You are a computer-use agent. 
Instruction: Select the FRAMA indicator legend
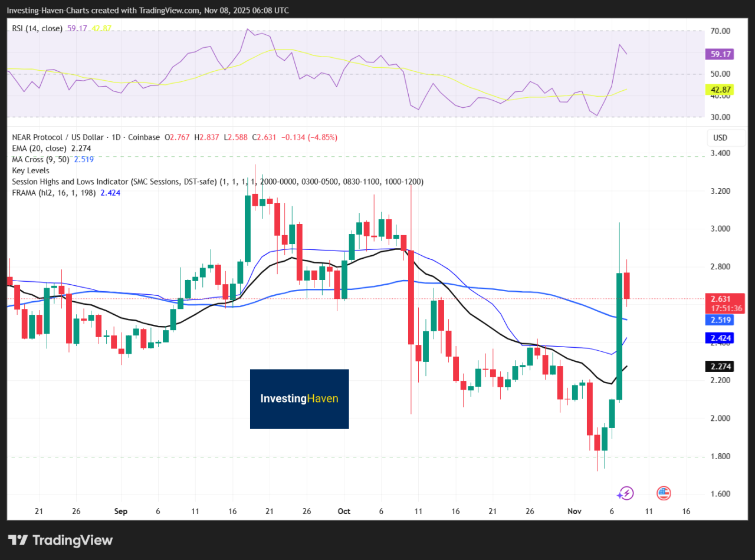click(x=54, y=193)
